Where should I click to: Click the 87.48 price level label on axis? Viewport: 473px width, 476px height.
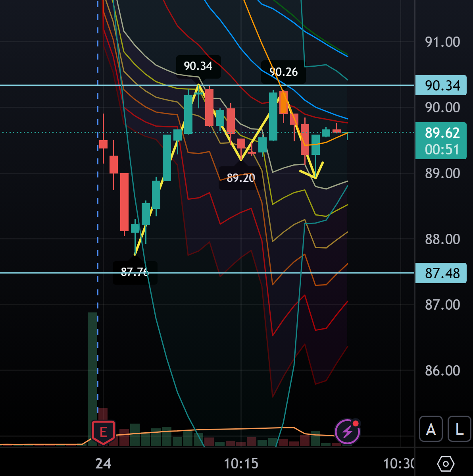441,273
